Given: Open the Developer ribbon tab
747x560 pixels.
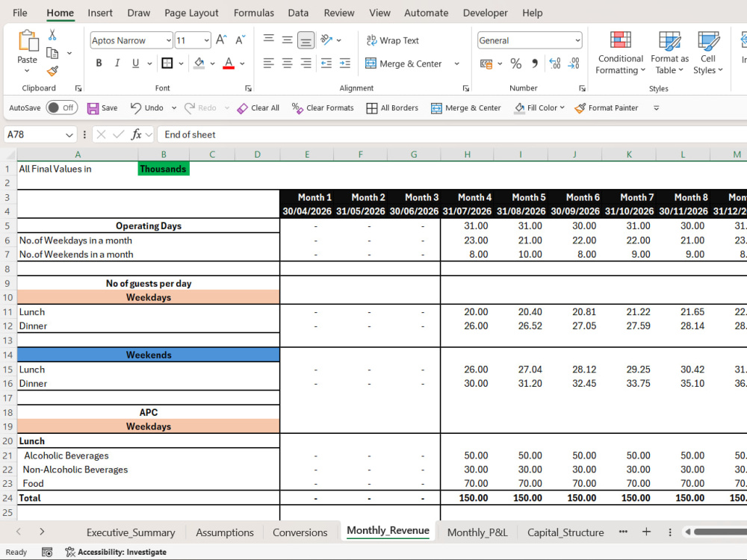Looking at the screenshot, I should [x=485, y=13].
